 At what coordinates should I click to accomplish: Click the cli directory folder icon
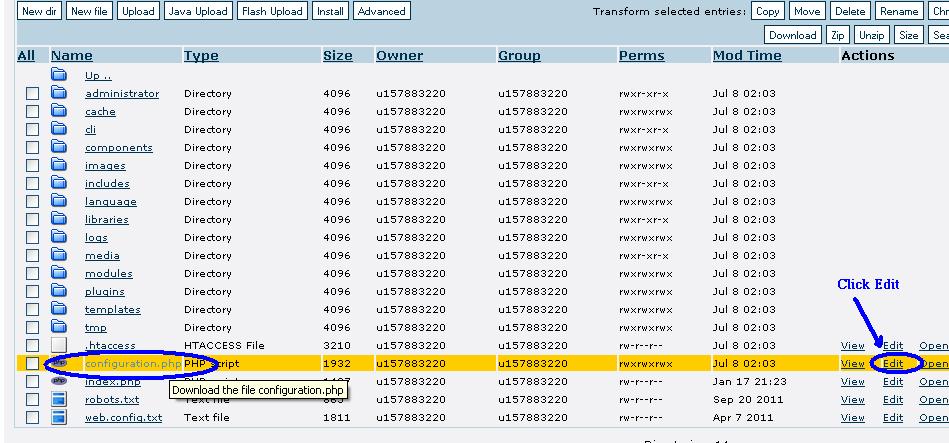coord(59,129)
